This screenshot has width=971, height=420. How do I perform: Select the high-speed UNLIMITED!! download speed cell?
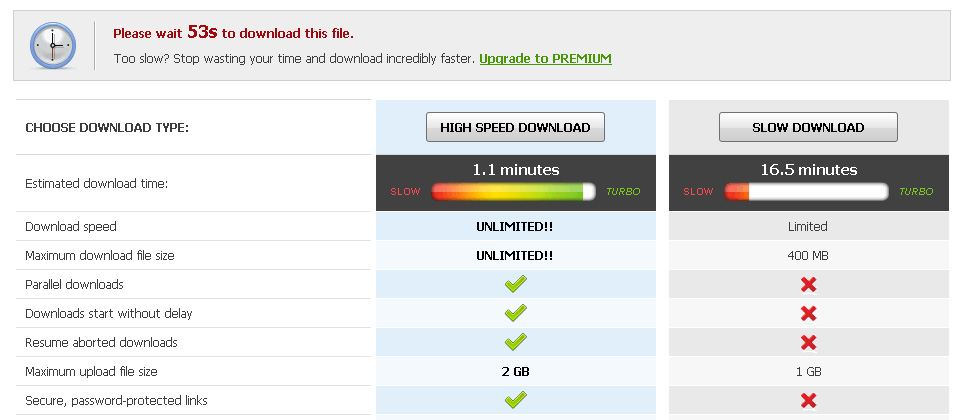515,226
